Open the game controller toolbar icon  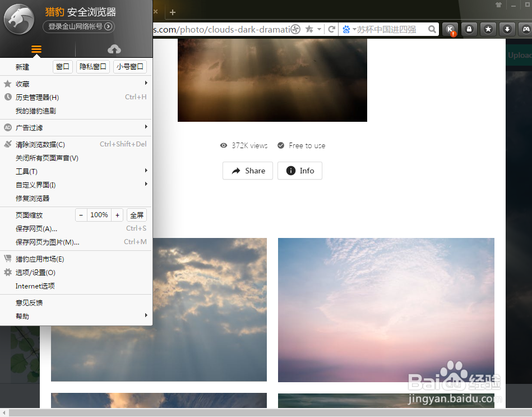click(x=526, y=30)
